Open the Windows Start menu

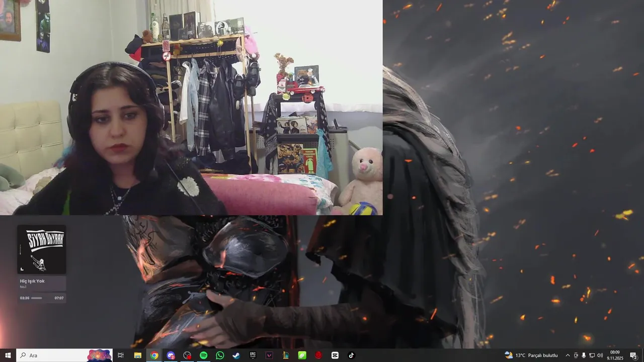pos(8,355)
